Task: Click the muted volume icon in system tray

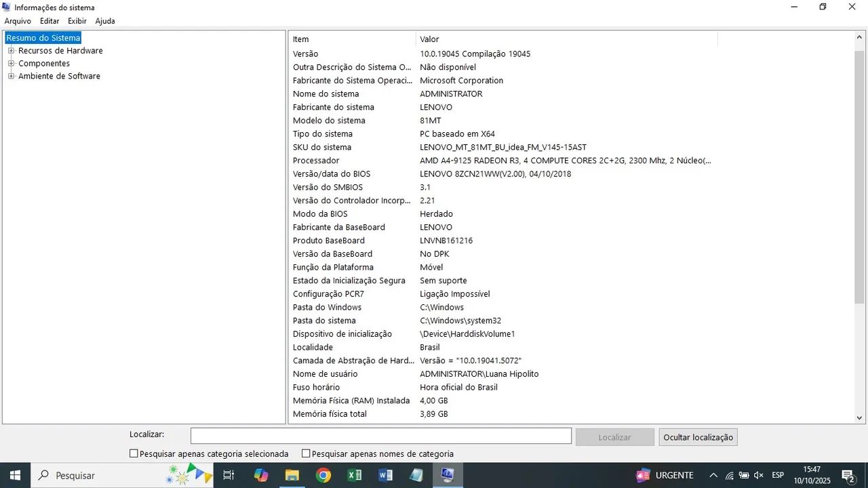Action: pos(758,475)
